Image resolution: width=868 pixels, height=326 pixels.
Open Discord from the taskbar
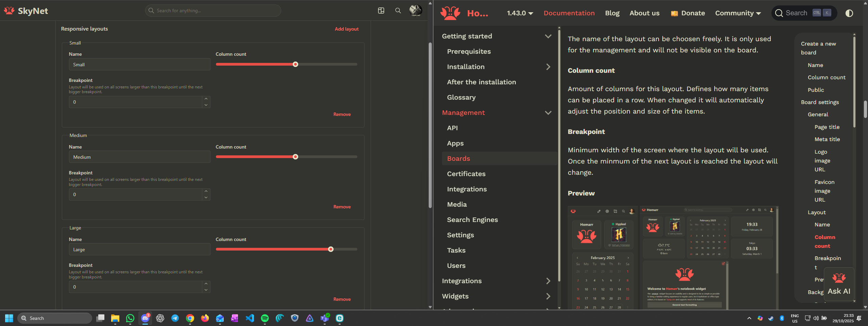point(145,318)
